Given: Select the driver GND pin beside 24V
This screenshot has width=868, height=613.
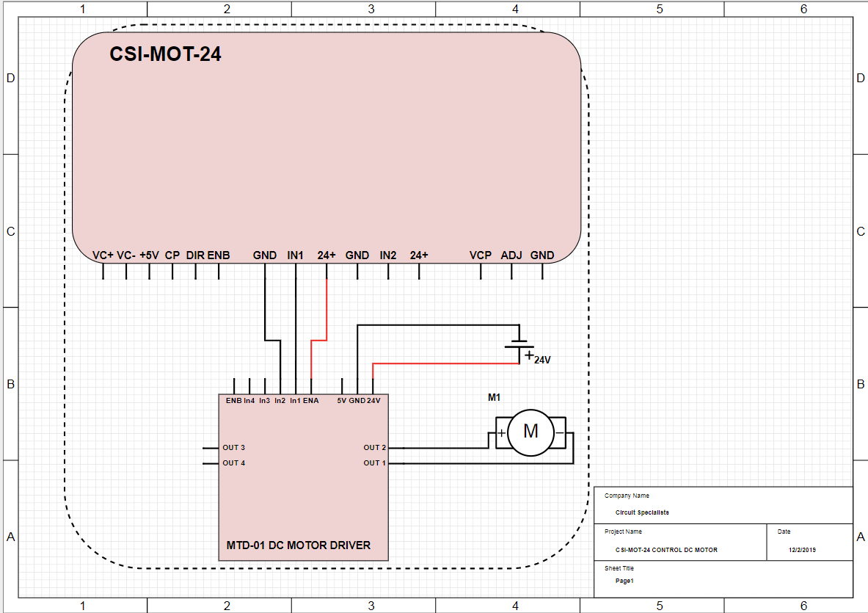Looking at the screenshot, I should point(357,400).
